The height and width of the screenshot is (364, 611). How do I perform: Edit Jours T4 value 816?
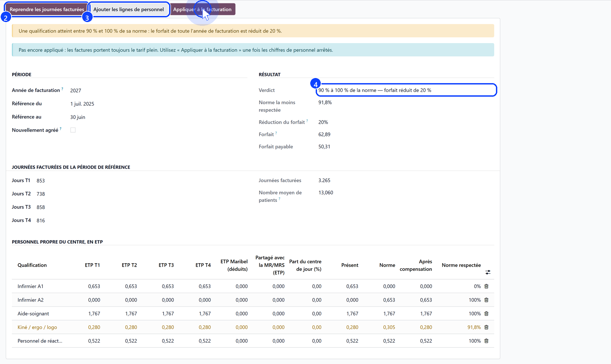coord(41,221)
